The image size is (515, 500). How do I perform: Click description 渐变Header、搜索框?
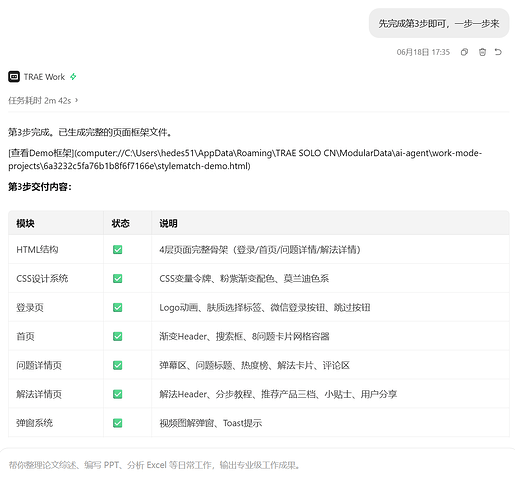tap(244, 336)
